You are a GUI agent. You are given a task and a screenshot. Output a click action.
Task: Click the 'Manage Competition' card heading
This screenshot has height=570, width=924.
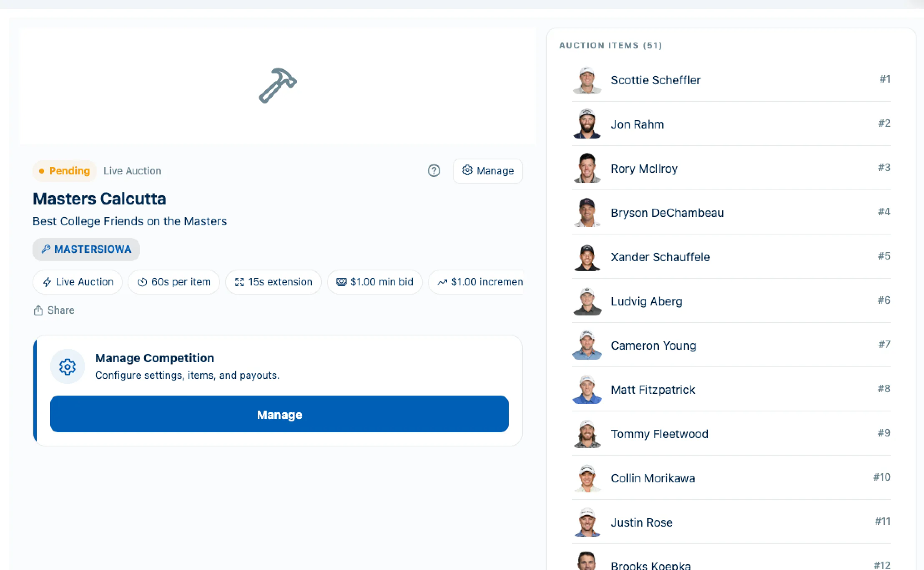(154, 358)
